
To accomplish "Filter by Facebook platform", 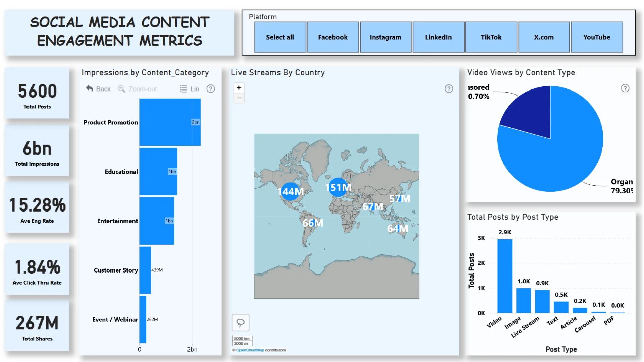I will 333,37.
